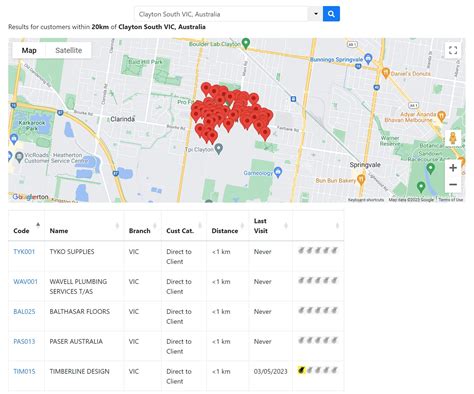Open customer code TYK001

[x=24, y=252]
